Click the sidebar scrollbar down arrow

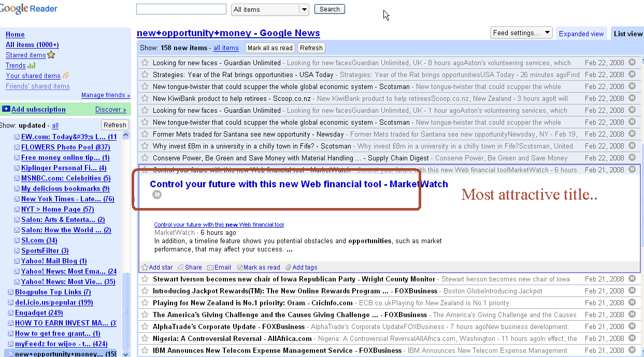coord(126,354)
